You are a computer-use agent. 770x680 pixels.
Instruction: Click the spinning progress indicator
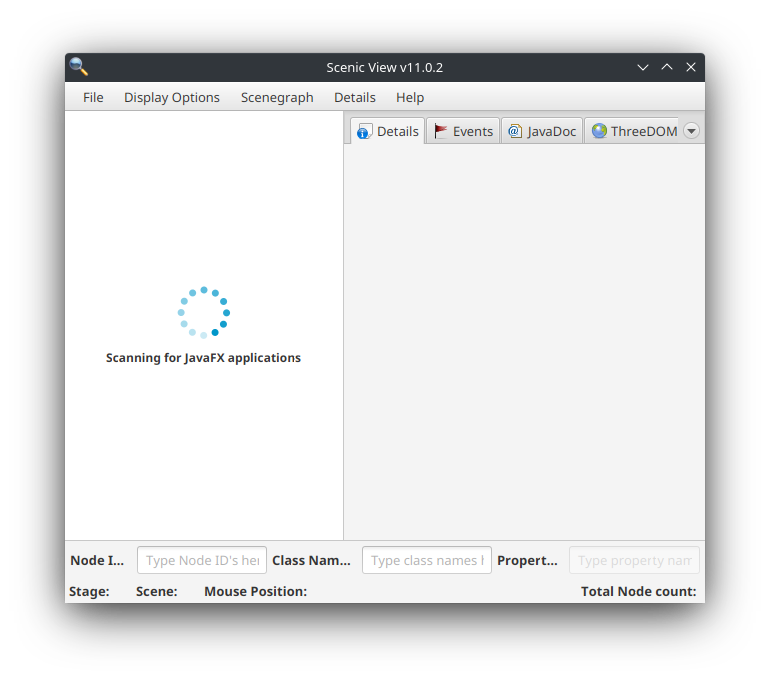pos(204,313)
